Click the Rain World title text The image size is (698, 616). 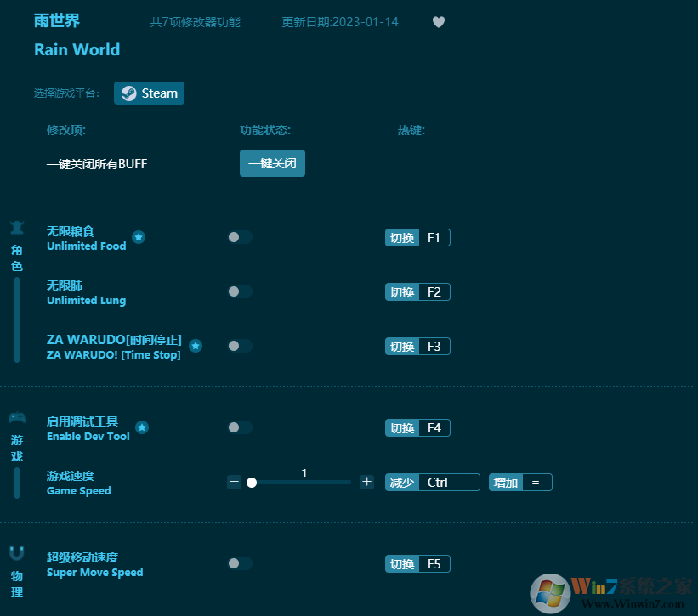coord(77,49)
